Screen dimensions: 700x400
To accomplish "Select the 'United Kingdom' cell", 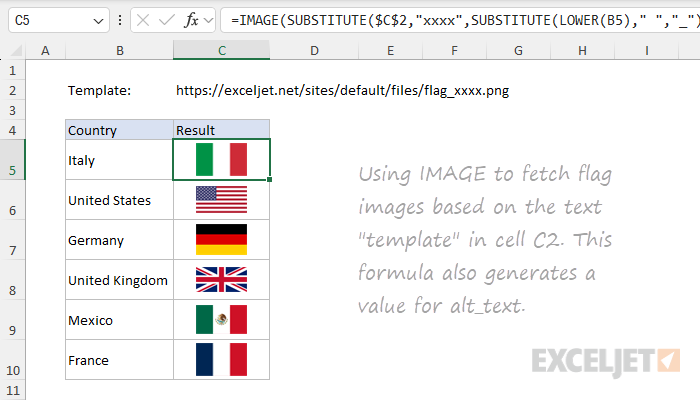I will tap(119, 280).
